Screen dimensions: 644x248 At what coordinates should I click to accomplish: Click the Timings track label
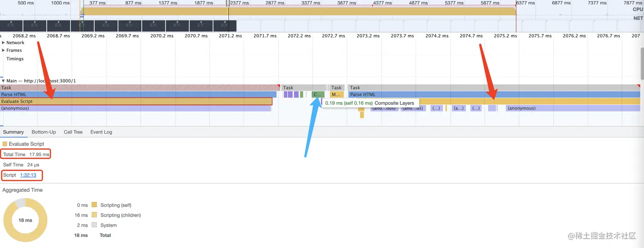15,59
